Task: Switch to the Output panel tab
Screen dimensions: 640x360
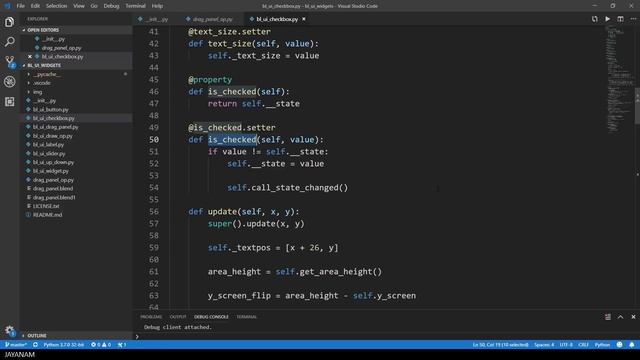Action: pyautogui.click(x=178, y=317)
